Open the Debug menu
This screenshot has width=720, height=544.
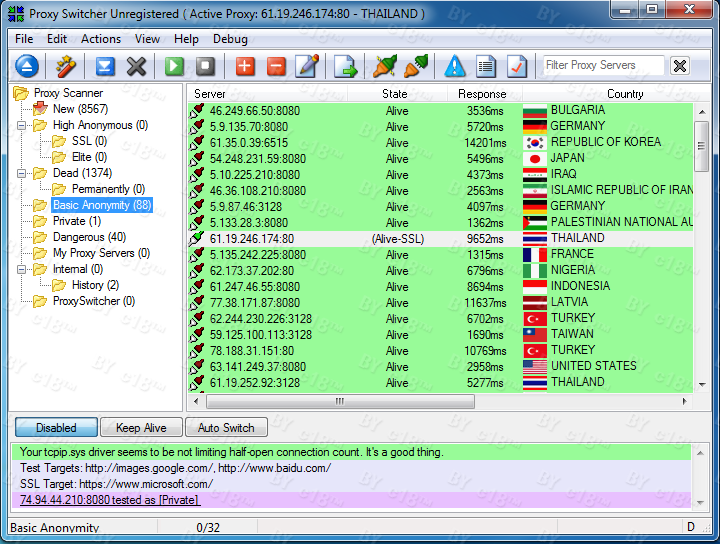230,39
